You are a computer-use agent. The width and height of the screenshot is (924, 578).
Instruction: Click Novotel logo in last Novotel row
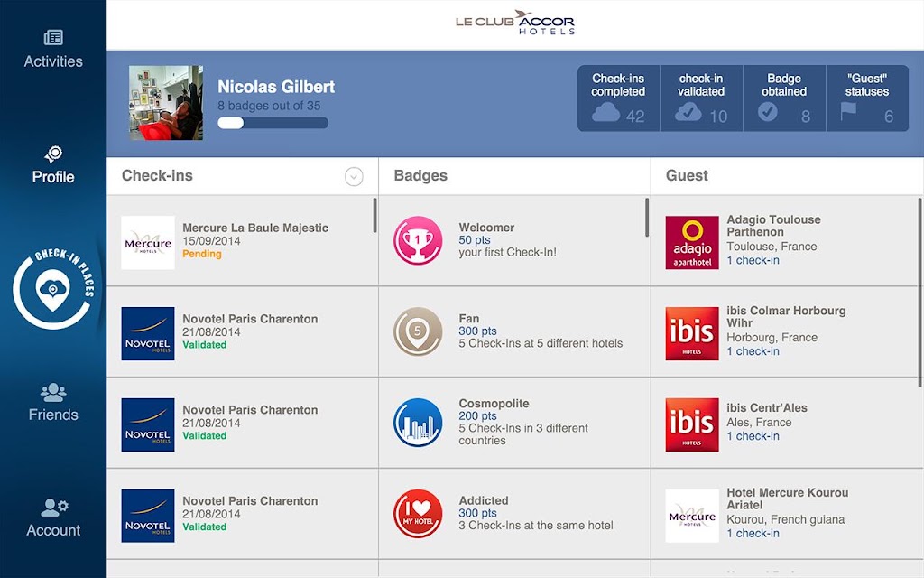pyautogui.click(x=148, y=516)
